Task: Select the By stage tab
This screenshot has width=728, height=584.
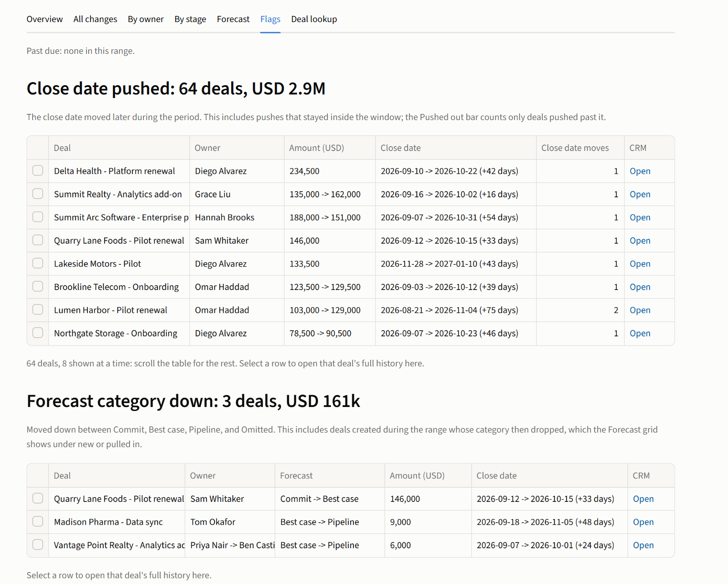Action: click(190, 19)
